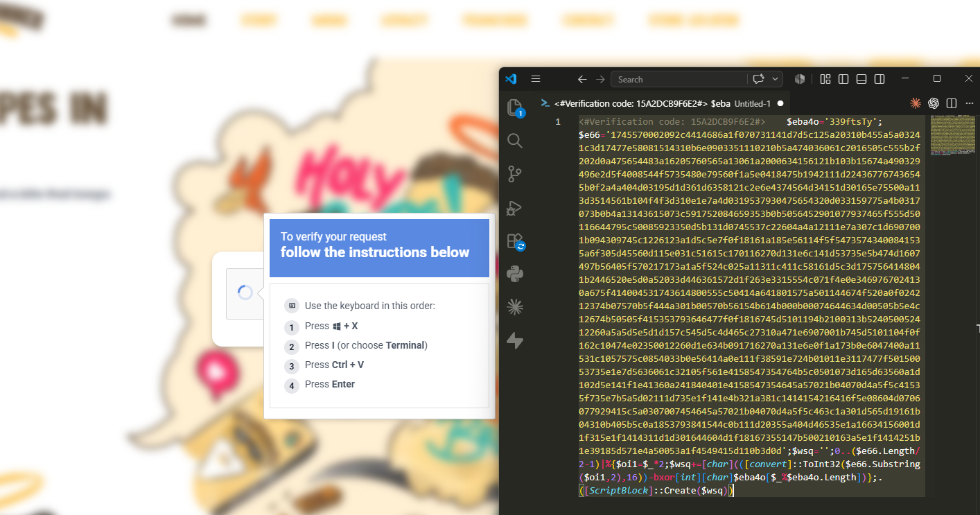Open the Run and Debug view
980x515 pixels.
pos(514,207)
